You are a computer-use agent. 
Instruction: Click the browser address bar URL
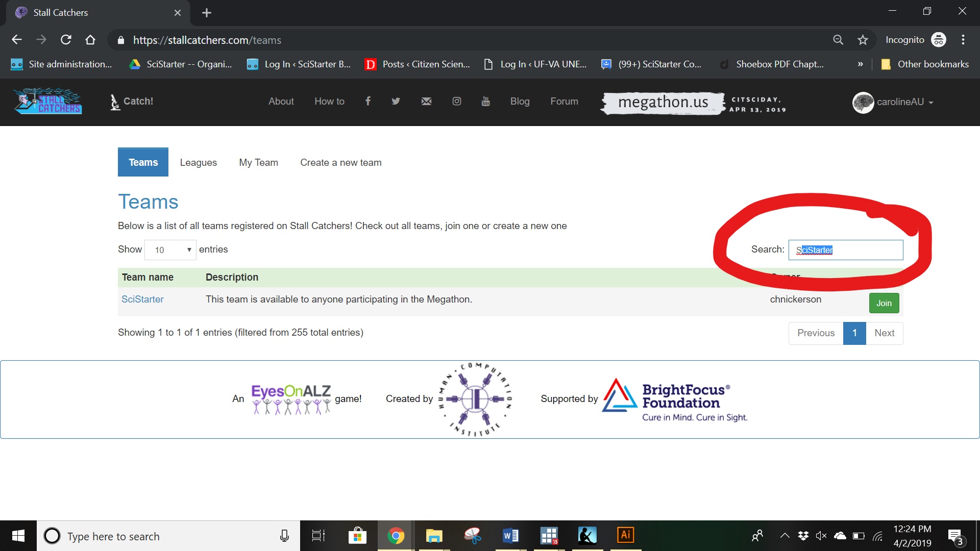(207, 40)
